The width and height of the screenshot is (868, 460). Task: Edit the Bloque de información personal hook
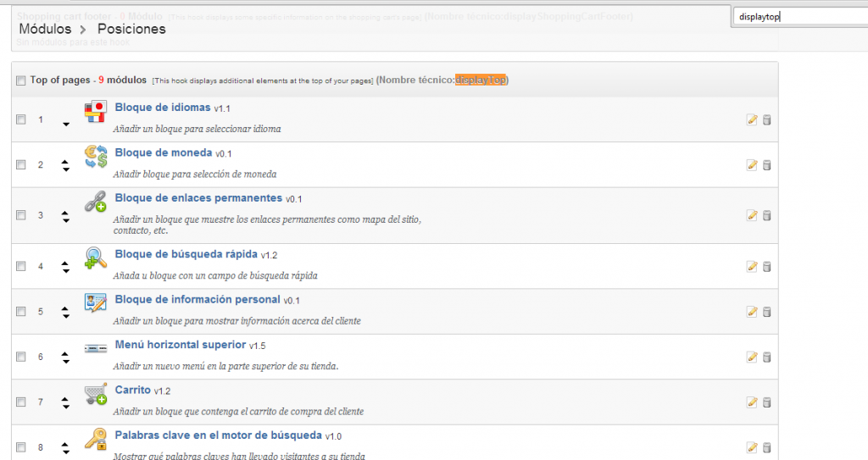pos(752,312)
